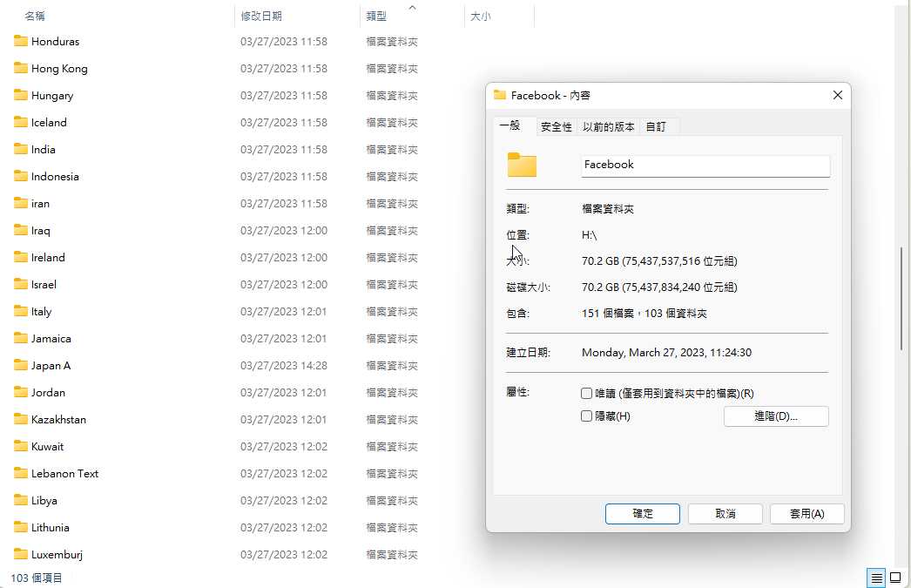Viewport: 911px width, 588px height.
Task: Click the Ireland folder icon
Action: [21, 257]
